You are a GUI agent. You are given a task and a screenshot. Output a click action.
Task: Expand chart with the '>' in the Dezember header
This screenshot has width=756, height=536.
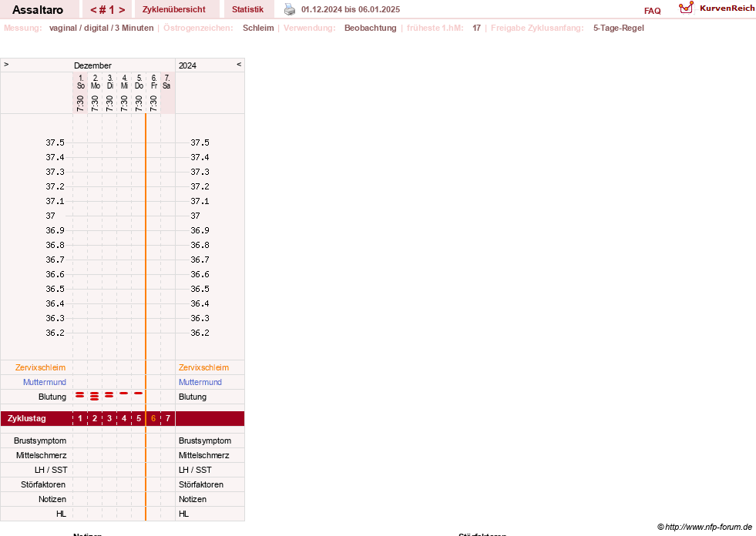pyautogui.click(x=6, y=64)
